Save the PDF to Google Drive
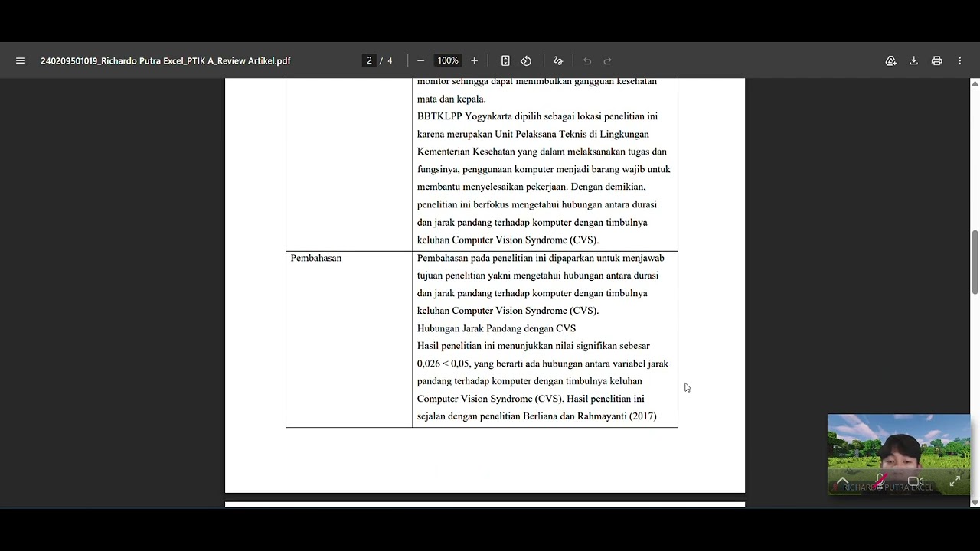This screenshot has height=551, width=980. tap(891, 60)
